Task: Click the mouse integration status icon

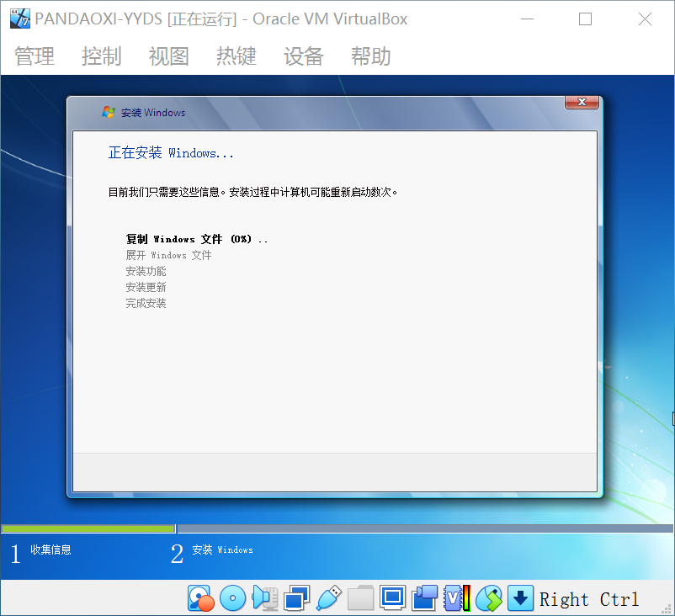Action: tap(489, 598)
